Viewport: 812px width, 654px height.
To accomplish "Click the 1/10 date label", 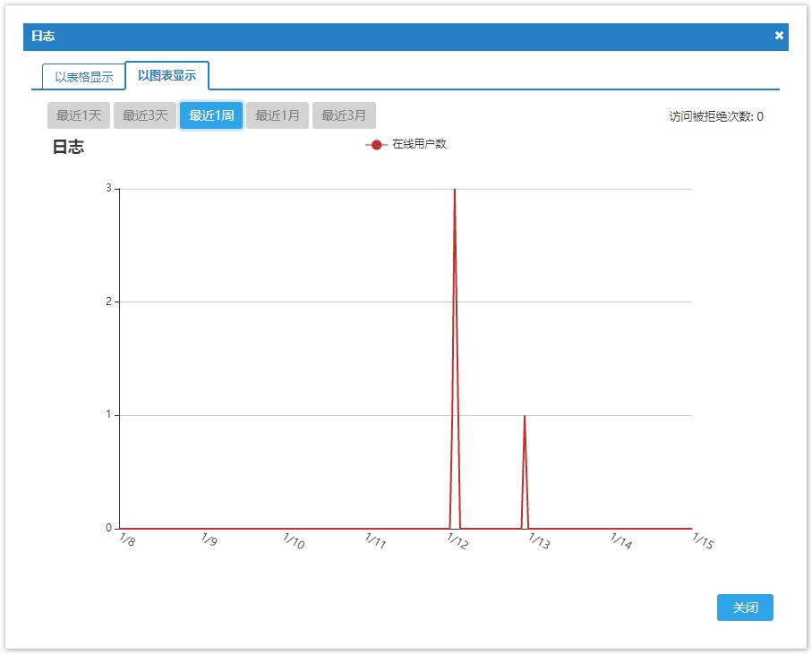I will pyautogui.click(x=294, y=540).
